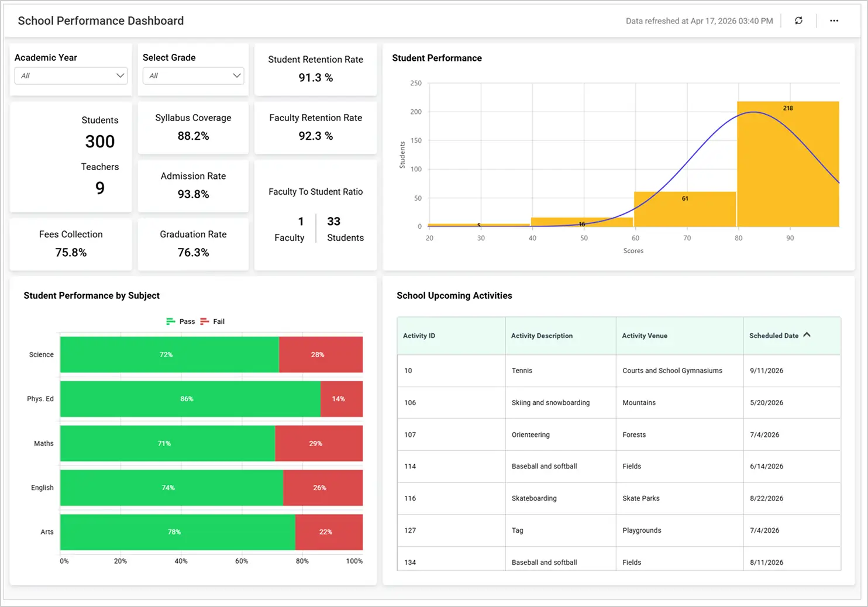Click the 218 bar in the histogram
This screenshot has height=607, width=868.
(788, 164)
